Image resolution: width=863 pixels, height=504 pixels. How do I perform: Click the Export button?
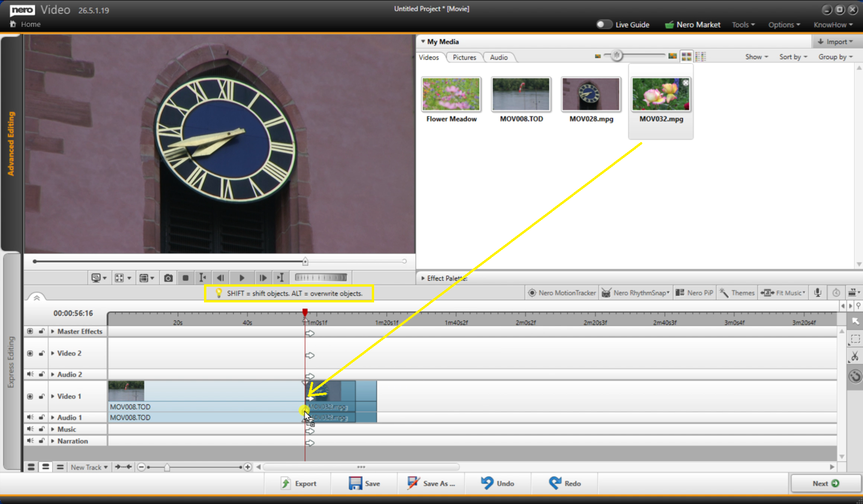298,484
